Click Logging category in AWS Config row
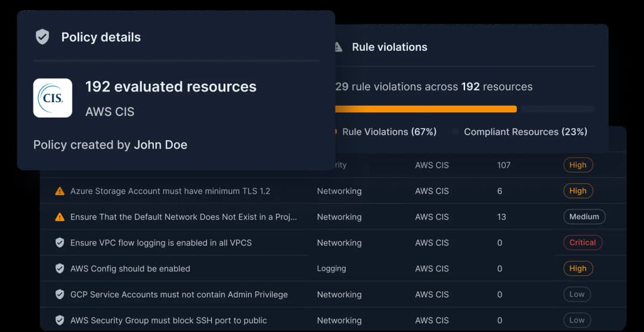Viewport: 644px width, 332px height. click(331, 269)
